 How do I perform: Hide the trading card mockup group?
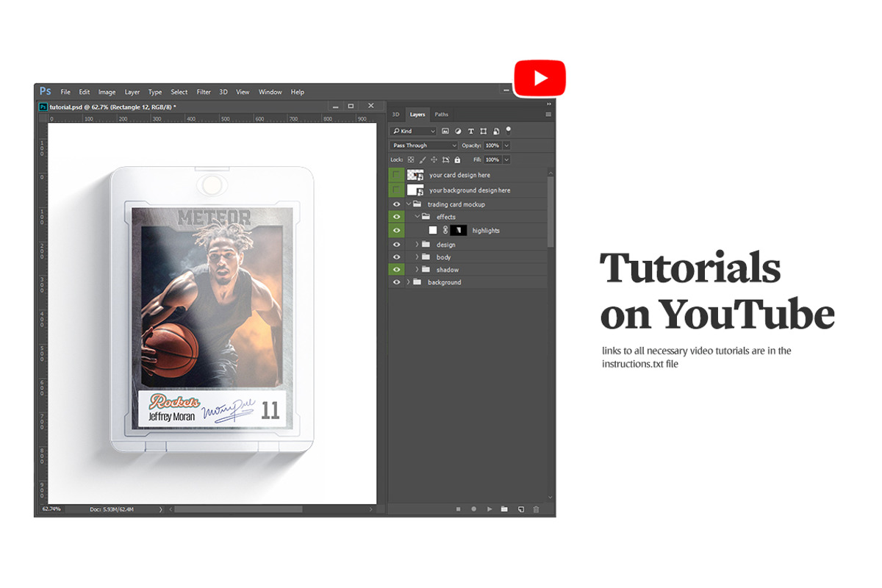397,204
